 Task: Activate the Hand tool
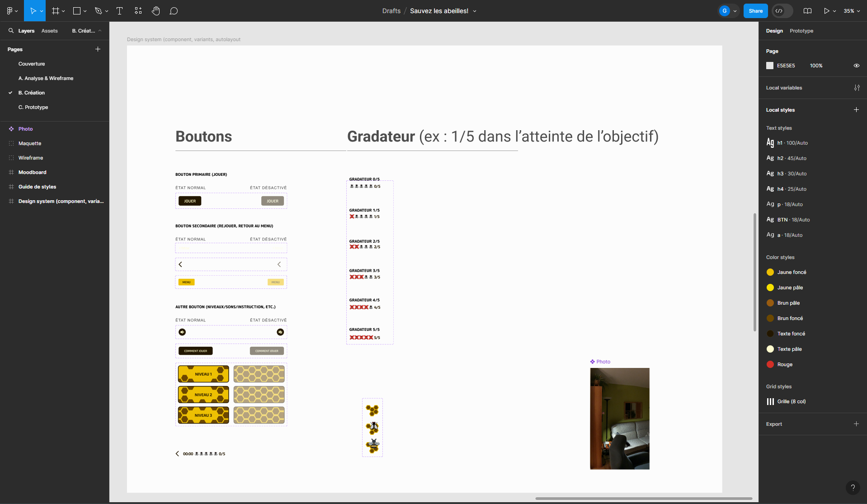155,11
